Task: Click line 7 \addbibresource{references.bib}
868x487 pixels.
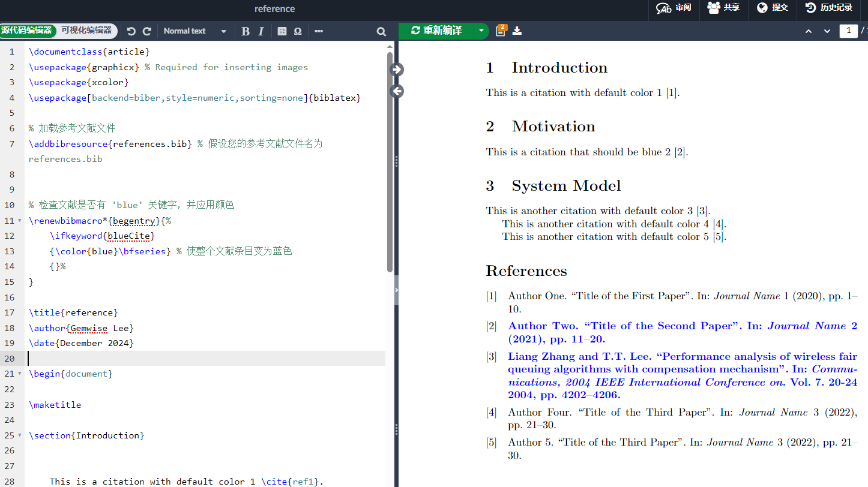Action: click(x=110, y=144)
